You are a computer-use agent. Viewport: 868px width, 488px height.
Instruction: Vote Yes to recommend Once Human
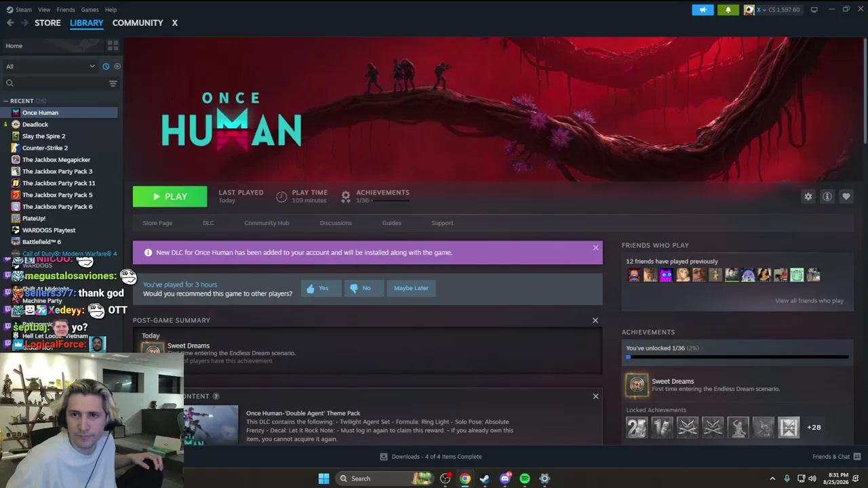[321, 288]
